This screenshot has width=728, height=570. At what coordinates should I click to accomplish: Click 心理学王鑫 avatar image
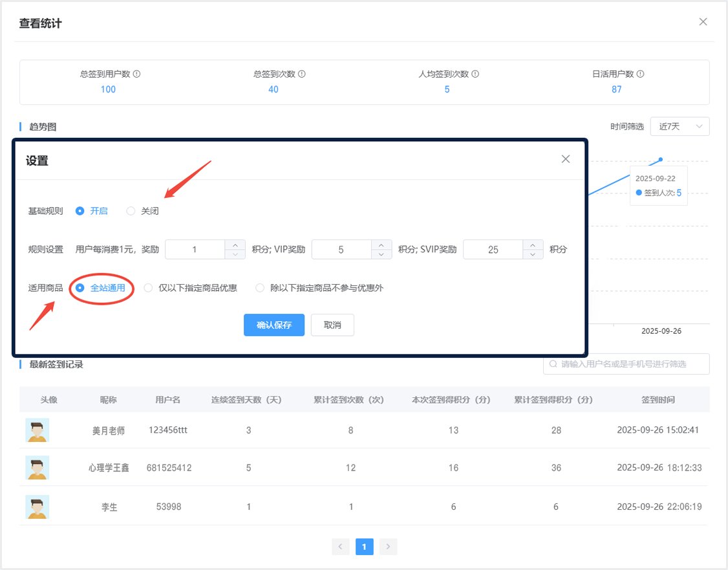pyautogui.click(x=37, y=468)
